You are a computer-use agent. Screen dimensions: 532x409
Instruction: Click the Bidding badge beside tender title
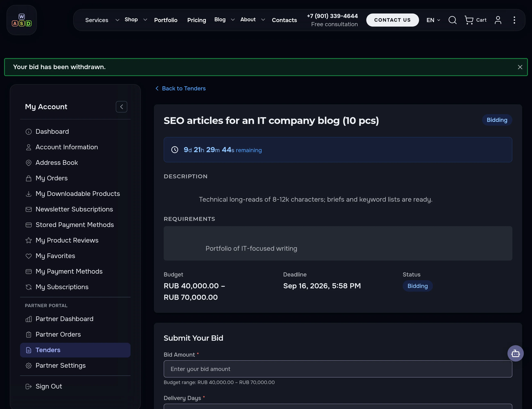point(497,120)
